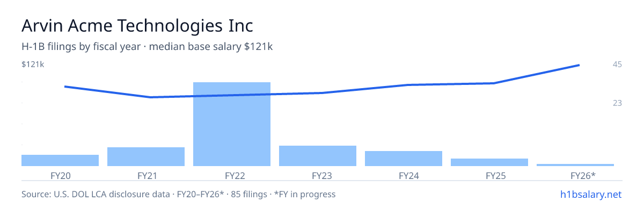Click the Arvin Acme Technologies Inc title
Image resolution: width=644 pixels, height=215 pixels.
click(137, 26)
